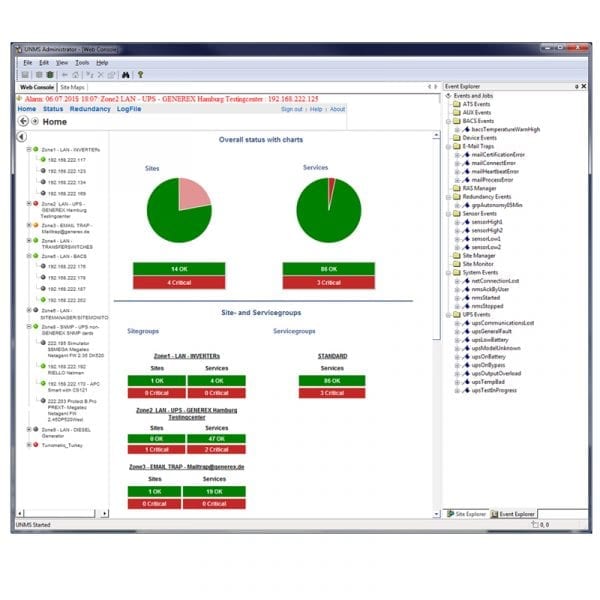Click the browser back arrow beside Home
This screenshot has height=600, width=600.
[x=22, y=122]
